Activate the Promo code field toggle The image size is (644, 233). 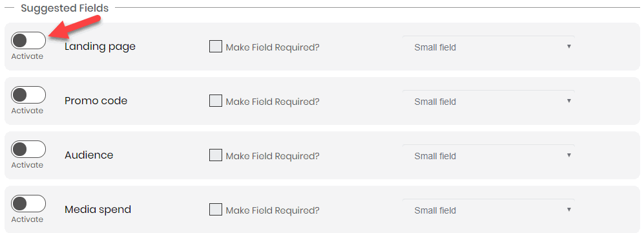point(28,94)
